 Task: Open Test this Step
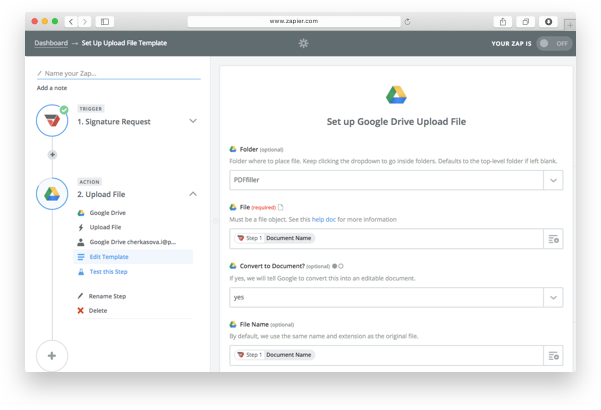point(108,272)
